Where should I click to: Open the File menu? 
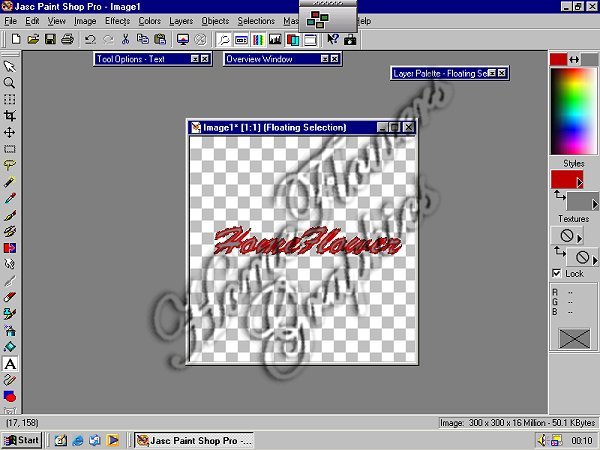pos(10,21)
